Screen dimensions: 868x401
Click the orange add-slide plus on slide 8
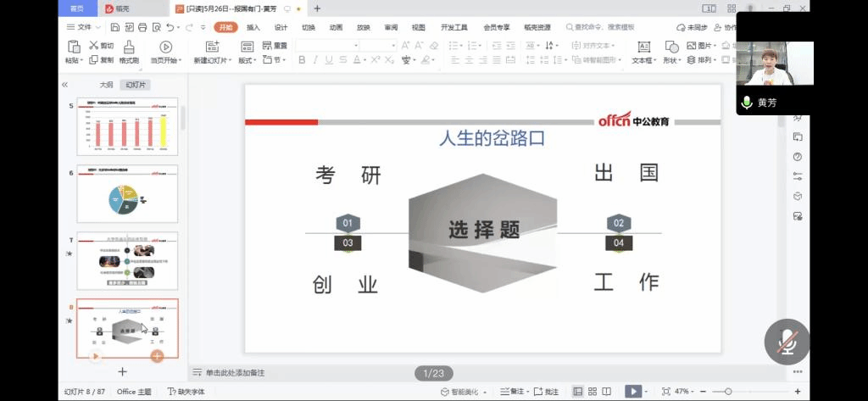[x=157, y=356]
